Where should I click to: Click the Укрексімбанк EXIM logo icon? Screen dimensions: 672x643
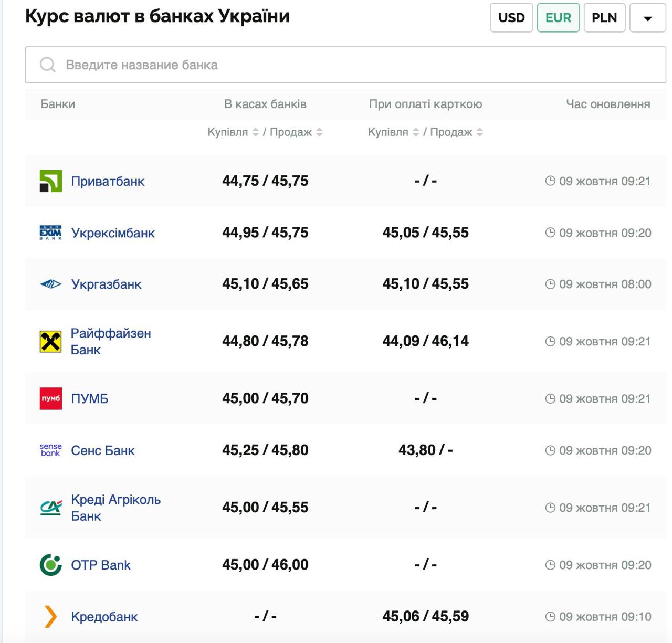click(x=51, y=233)
